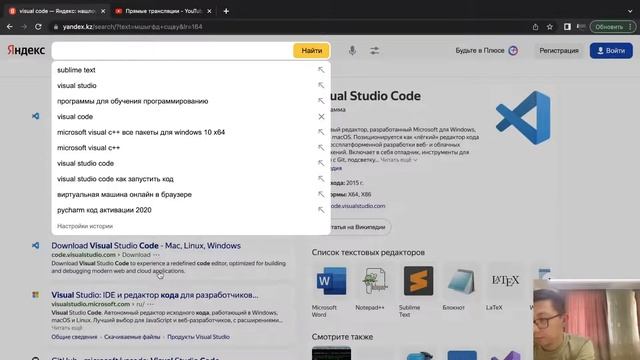Insert 'программы для обучения' via arrow icon

tap(321, 101)
